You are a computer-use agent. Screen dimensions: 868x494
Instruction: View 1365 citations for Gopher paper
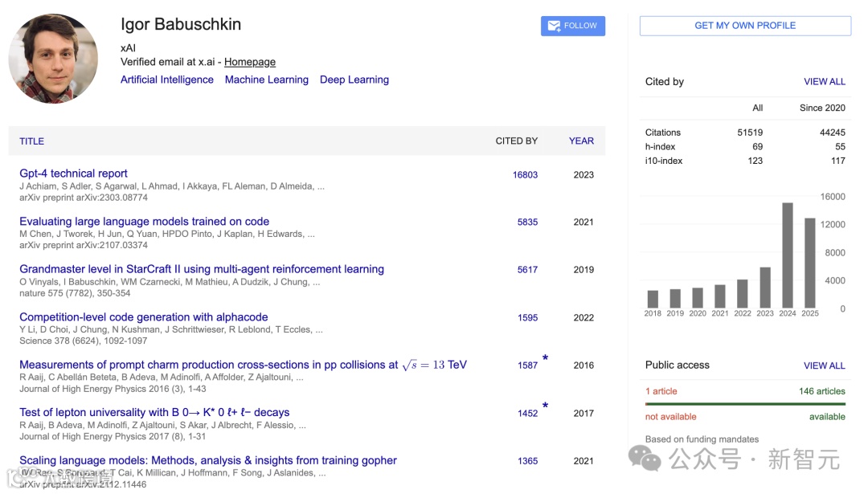[x=527, y=461]
